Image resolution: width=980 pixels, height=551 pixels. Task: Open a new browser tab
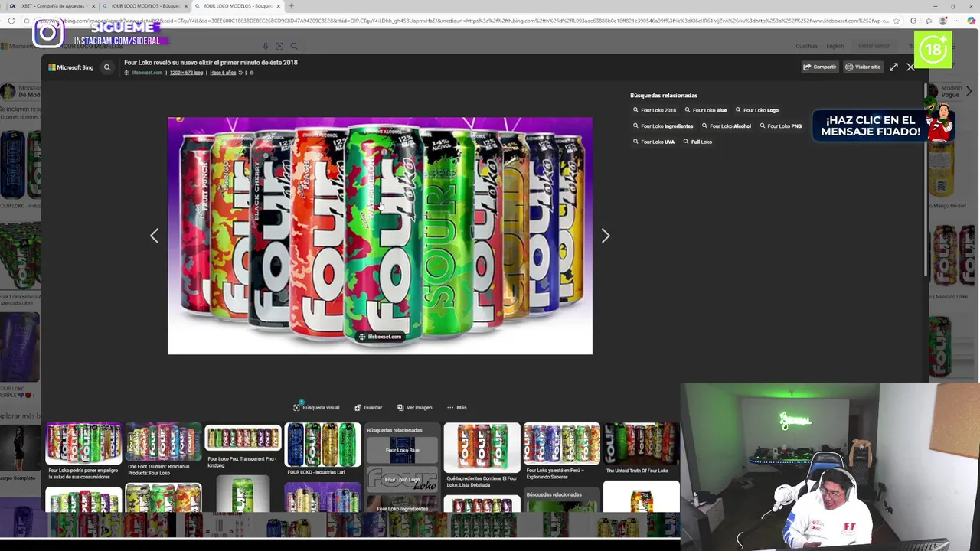pos(291,6)
